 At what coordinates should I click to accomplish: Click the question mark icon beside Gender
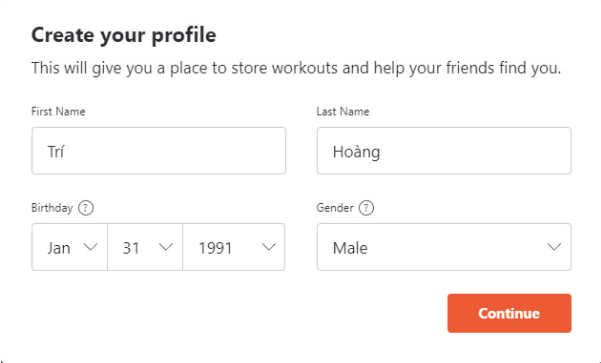(x=366, y=208)
